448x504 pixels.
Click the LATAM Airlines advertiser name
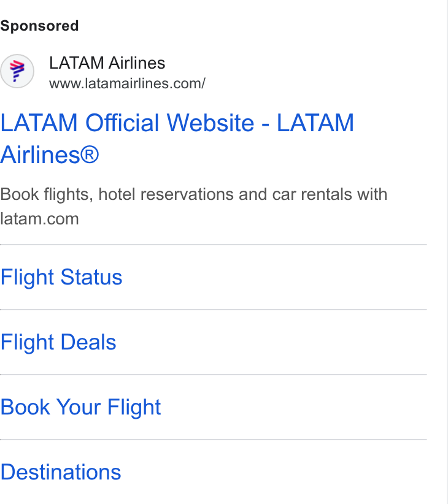tap(107, 63)
